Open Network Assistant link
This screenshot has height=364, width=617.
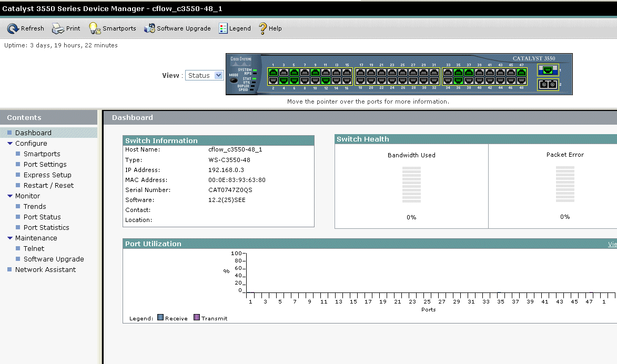tap(45, 269)
